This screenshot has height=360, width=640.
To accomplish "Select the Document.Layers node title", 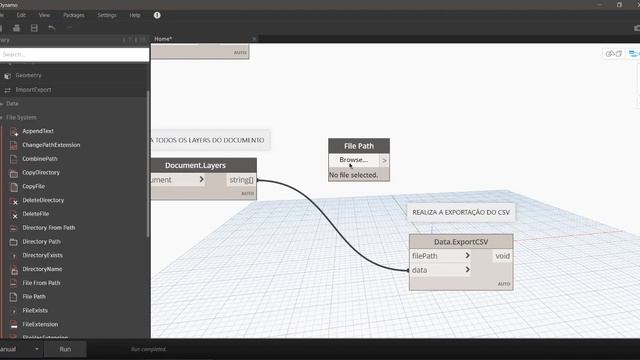I will [195, 165].
